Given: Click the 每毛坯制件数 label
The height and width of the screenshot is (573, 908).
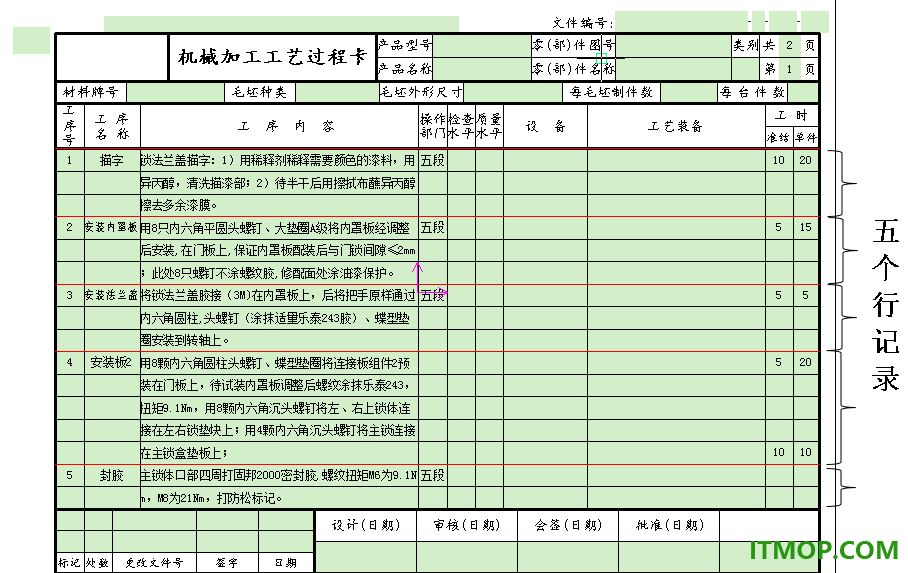Looking at the screenshot, I should [611, 92].
